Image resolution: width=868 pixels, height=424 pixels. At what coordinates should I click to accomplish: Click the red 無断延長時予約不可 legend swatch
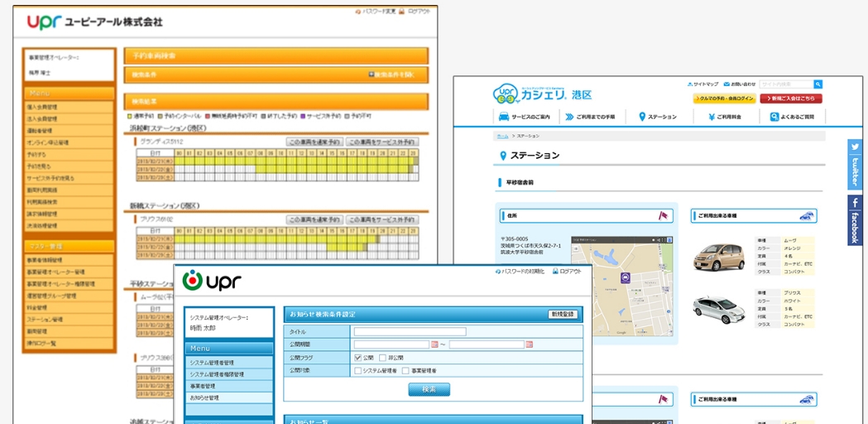[x=207, y=117]
